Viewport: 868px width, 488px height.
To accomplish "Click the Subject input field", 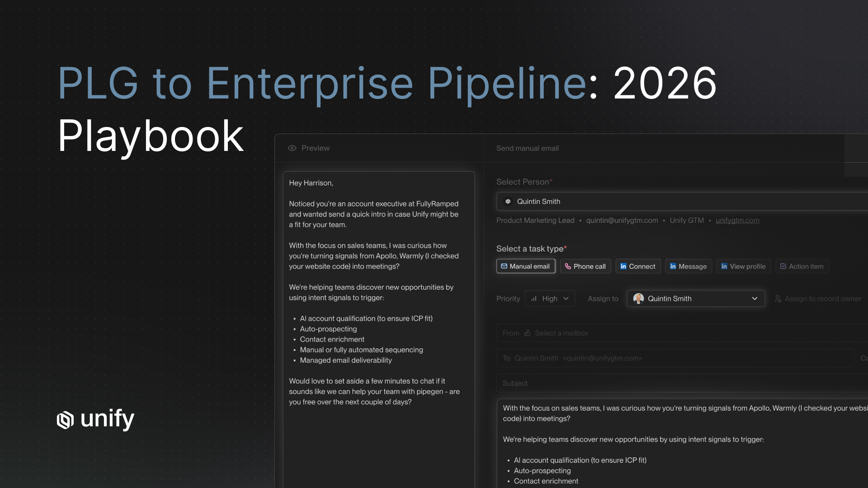I will click(682, 383).
